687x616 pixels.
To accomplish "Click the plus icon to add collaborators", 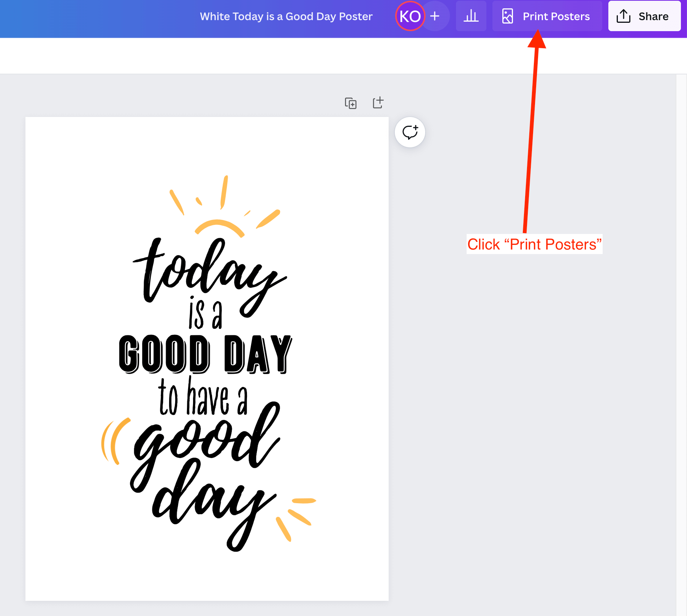I will point(435,16).
